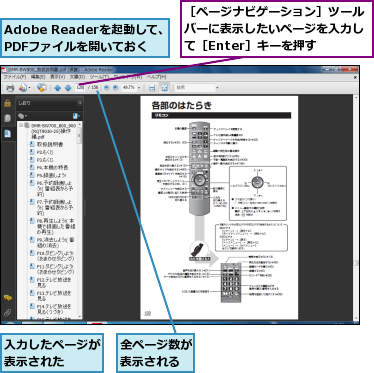Click the page number field in the toolbar
Image resolution: width=374 pixels, height=373 pixels.
80,87
